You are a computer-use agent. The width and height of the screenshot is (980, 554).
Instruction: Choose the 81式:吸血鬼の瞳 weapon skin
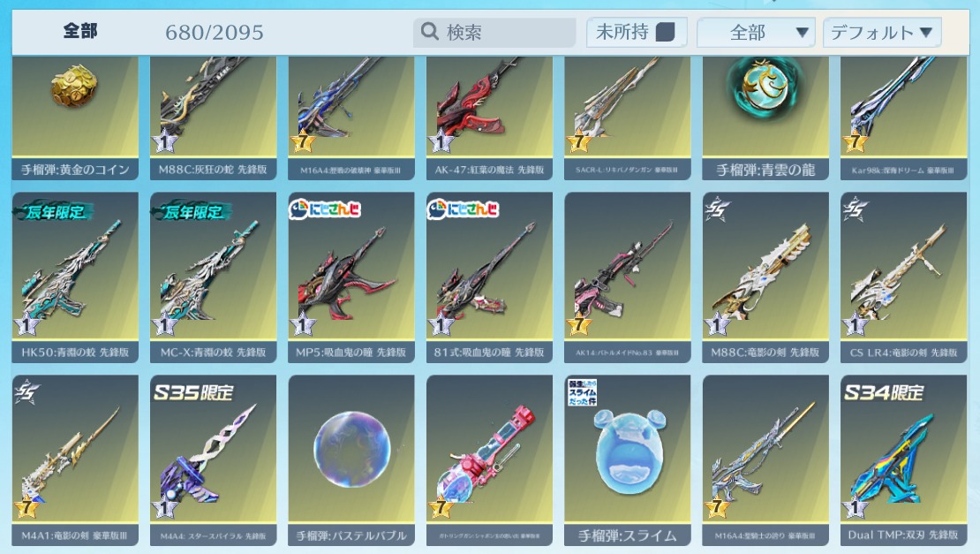pyautogui.click(x=489, y=277)
